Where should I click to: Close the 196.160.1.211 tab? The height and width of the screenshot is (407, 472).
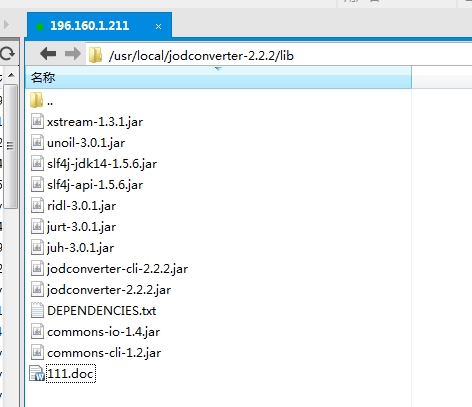point(158,27)
